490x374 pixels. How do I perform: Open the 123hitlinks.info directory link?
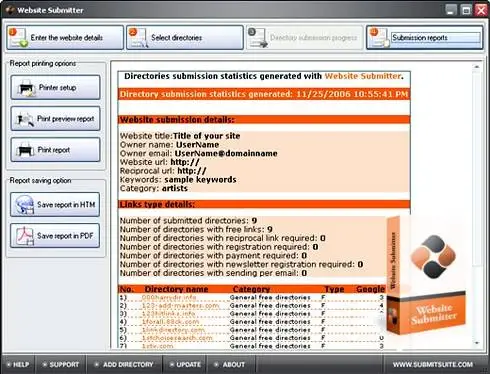[168, 314]
